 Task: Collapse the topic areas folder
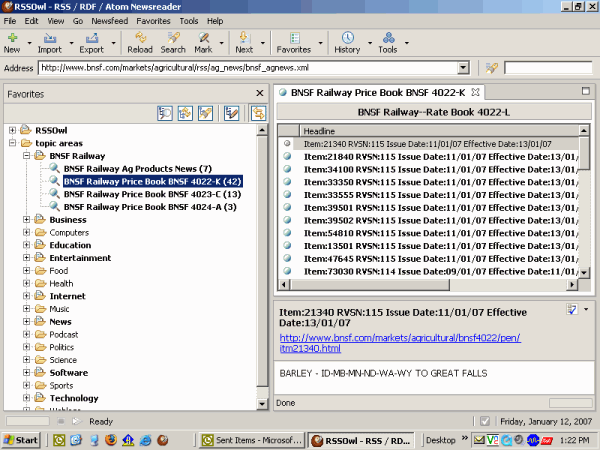coord(12,143)
